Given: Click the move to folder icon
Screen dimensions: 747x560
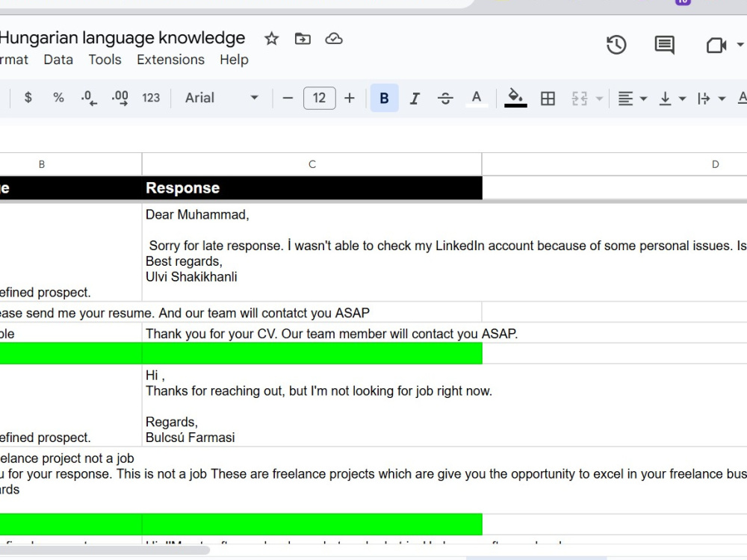Looking at the screenshot, I should click(x=303, y=39).
